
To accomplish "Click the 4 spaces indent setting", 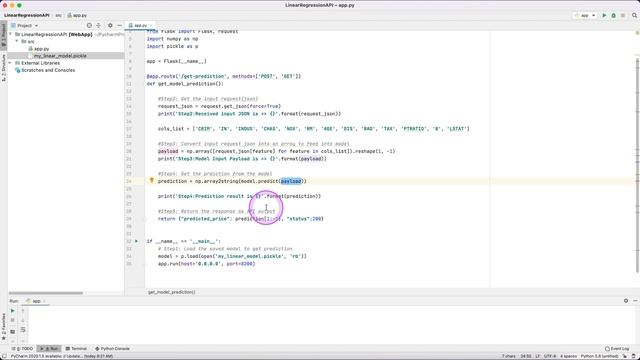I will coord(569,356).
